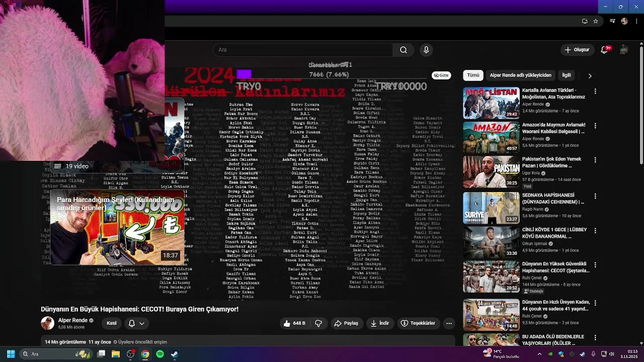Open Task View in the taskbar

coord(101,354)
